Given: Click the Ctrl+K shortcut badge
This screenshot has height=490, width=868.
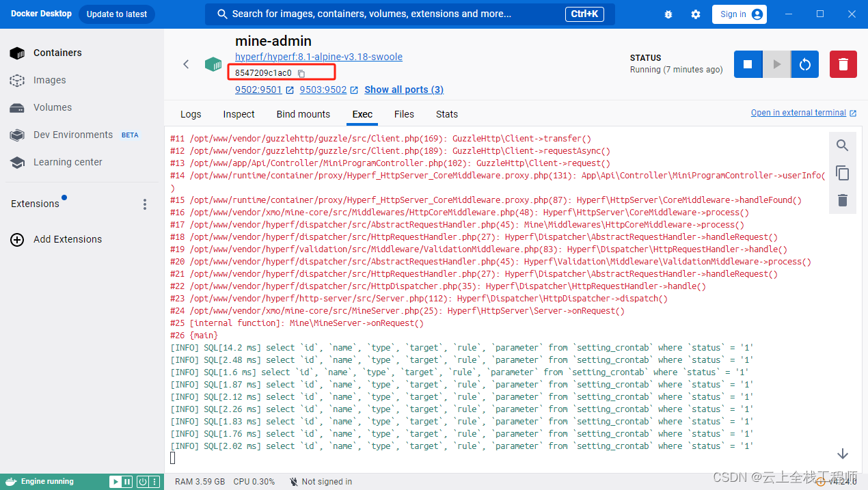Looking at the screenshot, I should click(584, 14).
